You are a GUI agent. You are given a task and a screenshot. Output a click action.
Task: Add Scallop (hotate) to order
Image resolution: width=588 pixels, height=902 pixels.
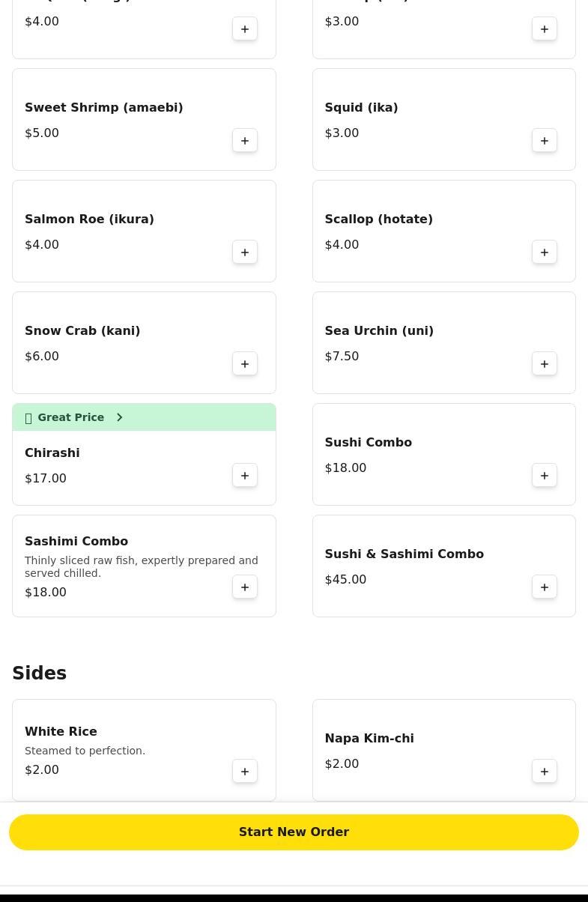click(545, 252)
